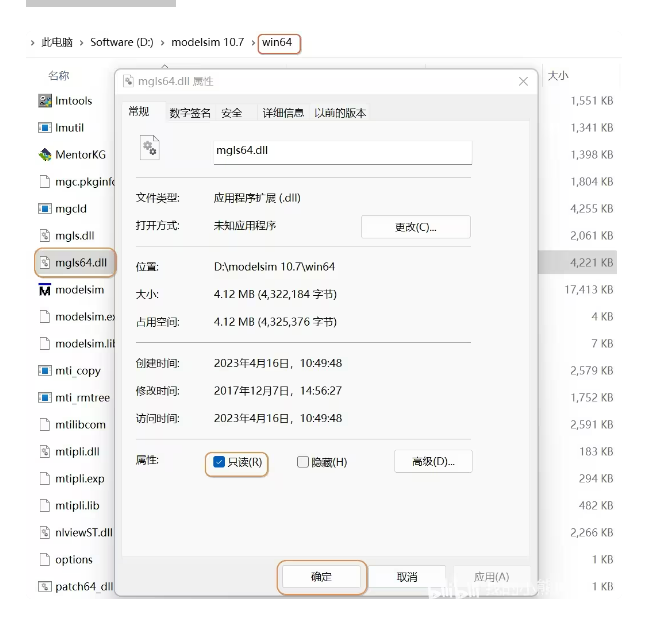Click the mgls64.dll filename input field
The width and height of the screenshot is (656, 620).
343,152
